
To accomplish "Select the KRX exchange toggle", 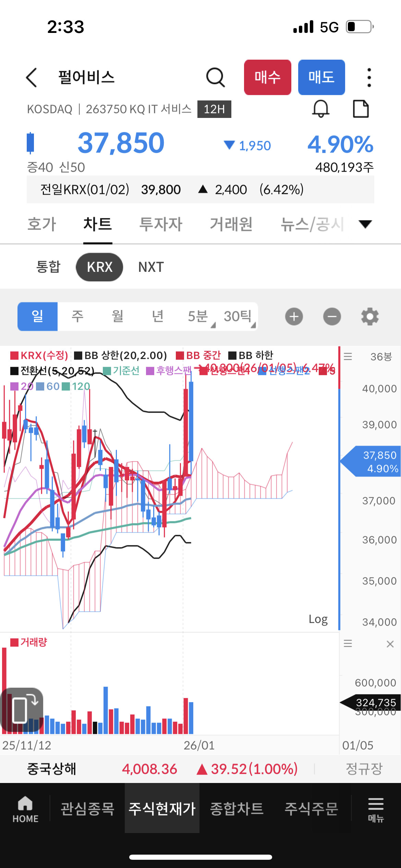I will coord(99,267).
